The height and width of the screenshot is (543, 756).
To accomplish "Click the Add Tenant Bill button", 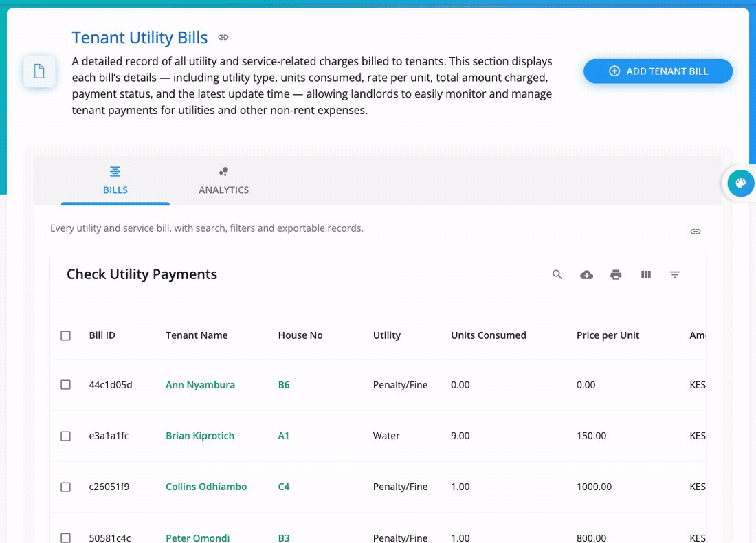I will [x=658, y=71].
